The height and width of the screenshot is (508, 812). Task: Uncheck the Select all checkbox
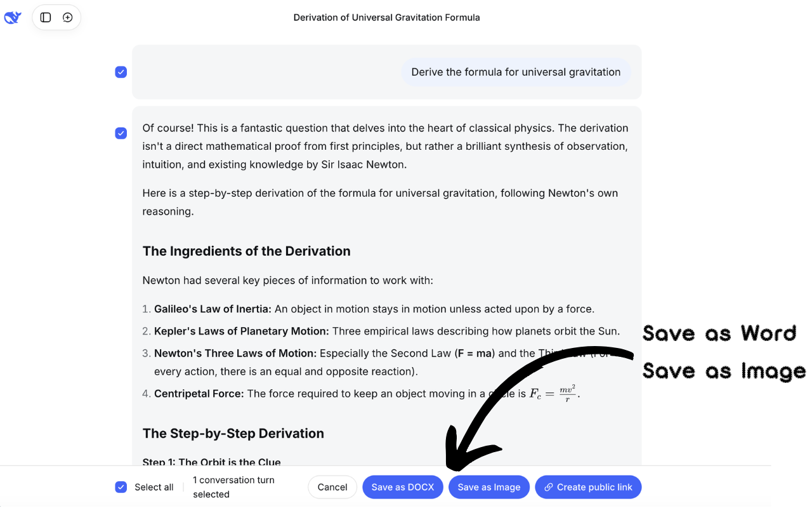coord(121,487)
